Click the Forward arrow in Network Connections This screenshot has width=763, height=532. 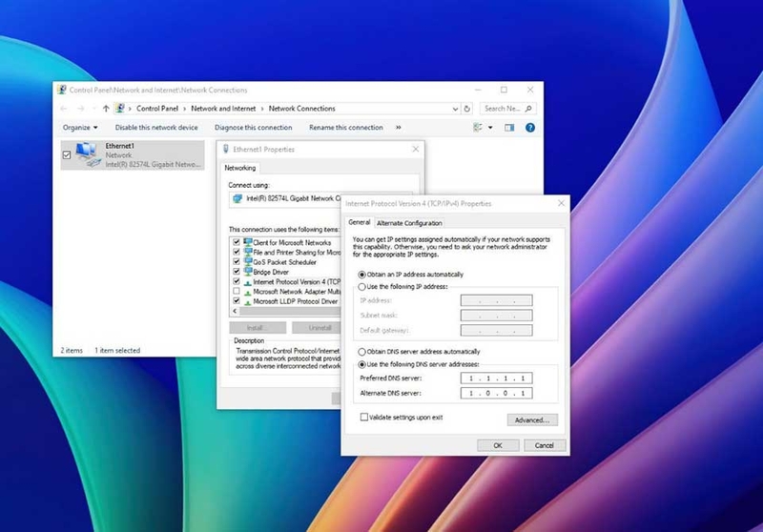(x=81, y=109)
